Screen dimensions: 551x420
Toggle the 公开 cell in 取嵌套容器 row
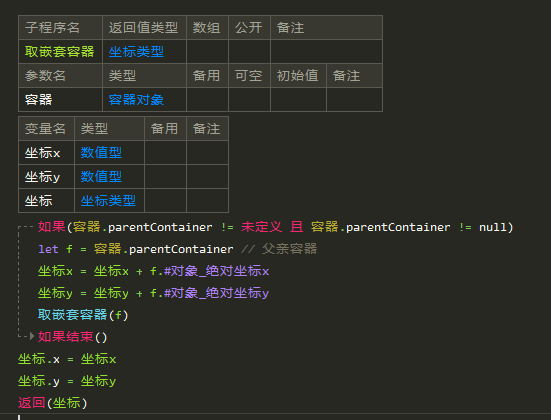coord(249,52)
